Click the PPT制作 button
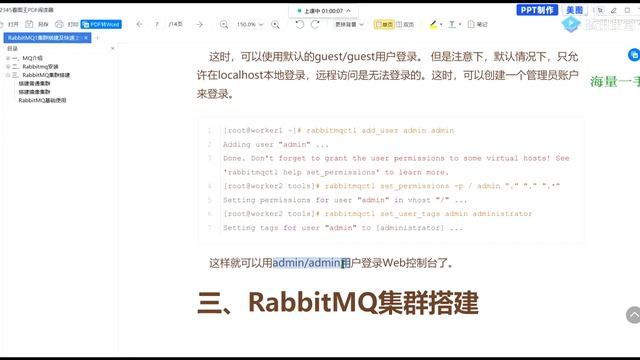Image resolution: width=640 pixels, height=360 pixels. click(x=537, y=10)
